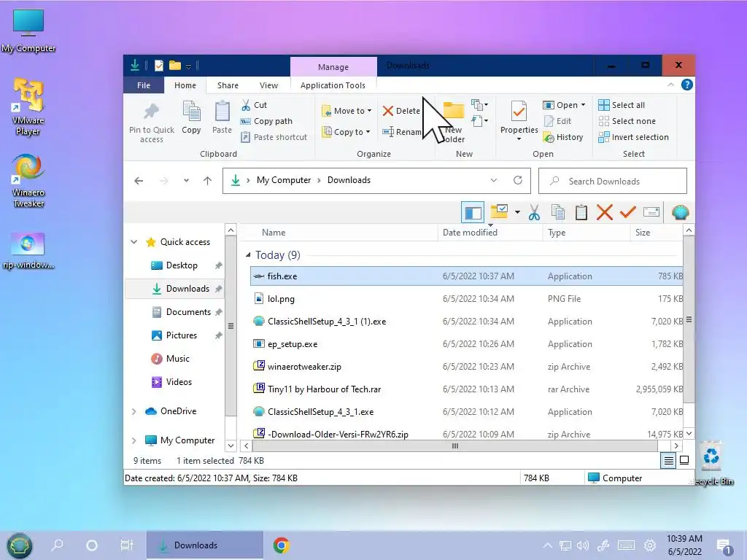This screenshot has height=560, width=747.
Task: Click the Refresh icon in address bar
Action: click(518, 180)
